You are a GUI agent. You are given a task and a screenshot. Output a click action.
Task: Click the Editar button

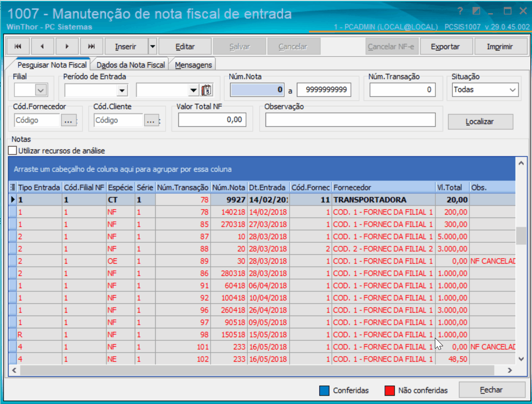(185, 46)
